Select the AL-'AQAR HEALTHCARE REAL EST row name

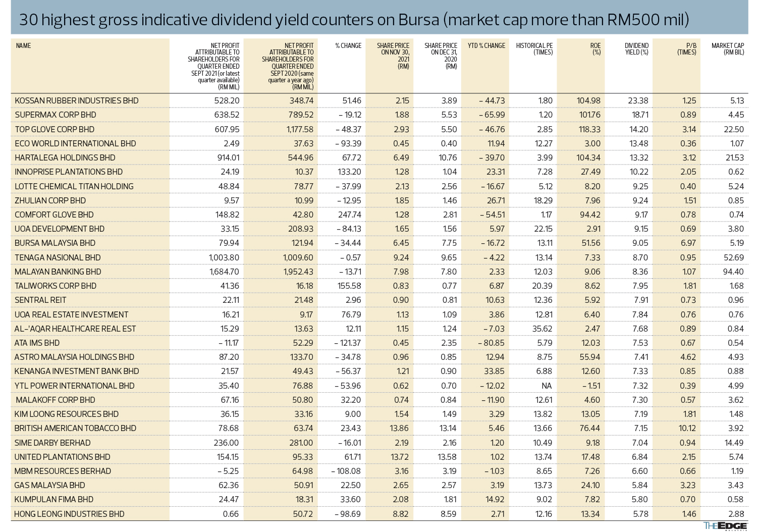pyautogui.click(x=75, y=329)
